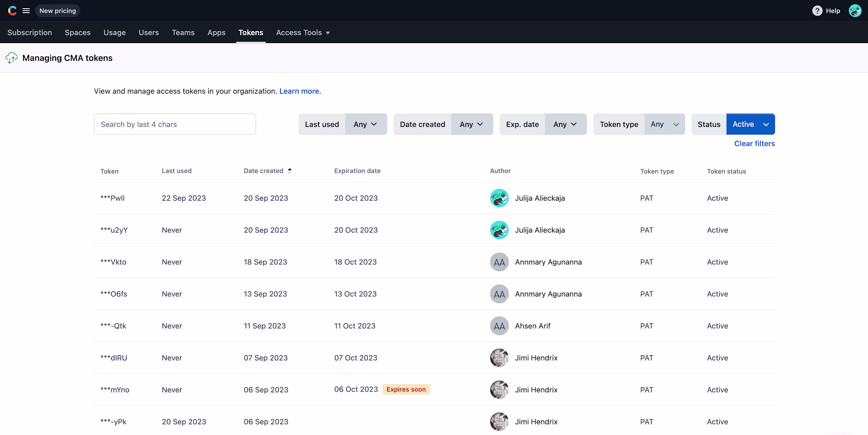Click the Ahsen Arif avatar
The height and width of the screenshot is (435, 868).
point(499,326)
